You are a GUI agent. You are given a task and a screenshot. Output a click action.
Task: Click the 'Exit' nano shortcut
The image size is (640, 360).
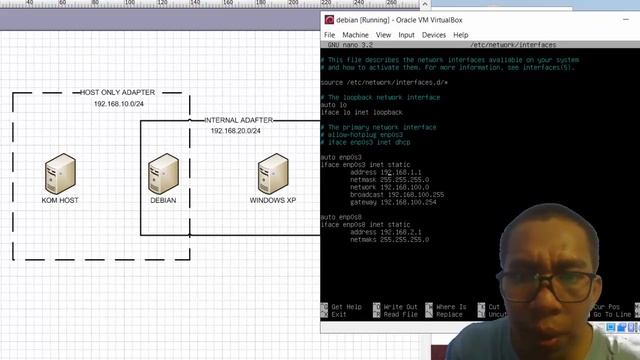pos(339,314)
